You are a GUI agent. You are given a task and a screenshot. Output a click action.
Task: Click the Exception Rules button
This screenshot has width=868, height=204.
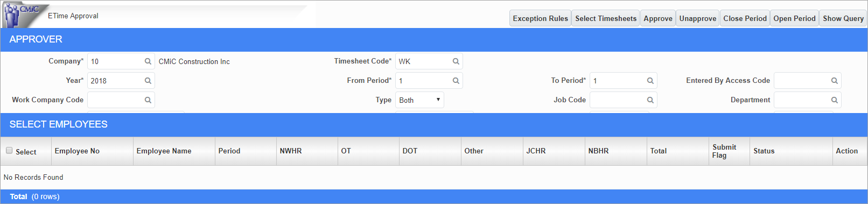point(540,18)
